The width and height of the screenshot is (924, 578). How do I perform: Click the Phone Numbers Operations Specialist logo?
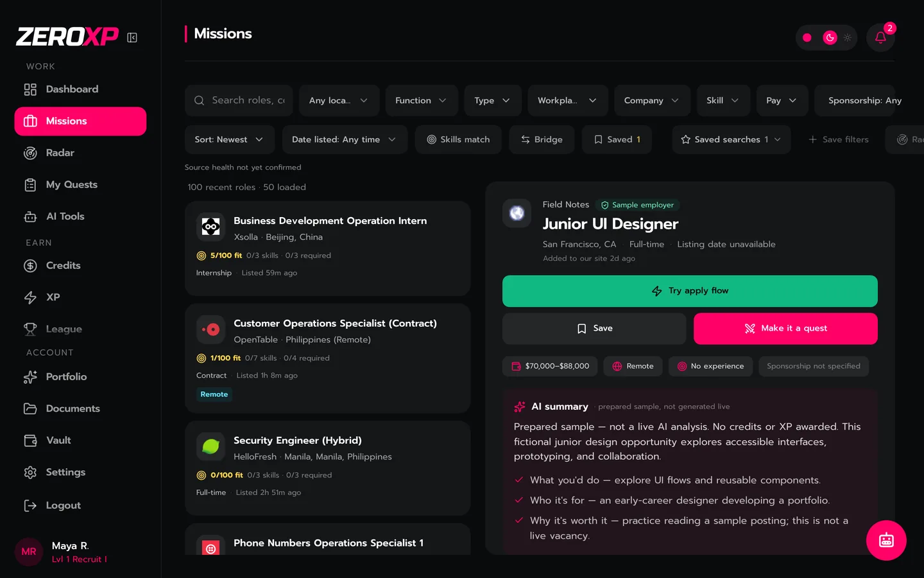coord(210,546)
